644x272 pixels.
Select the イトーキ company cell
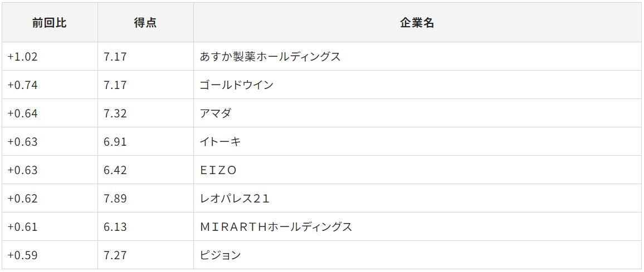point(417,141)
